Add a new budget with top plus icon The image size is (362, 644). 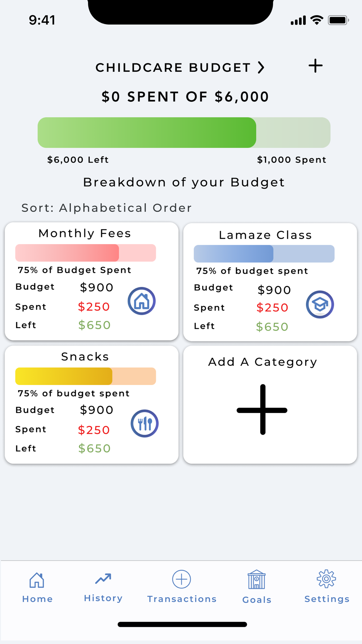click(315, 66)
